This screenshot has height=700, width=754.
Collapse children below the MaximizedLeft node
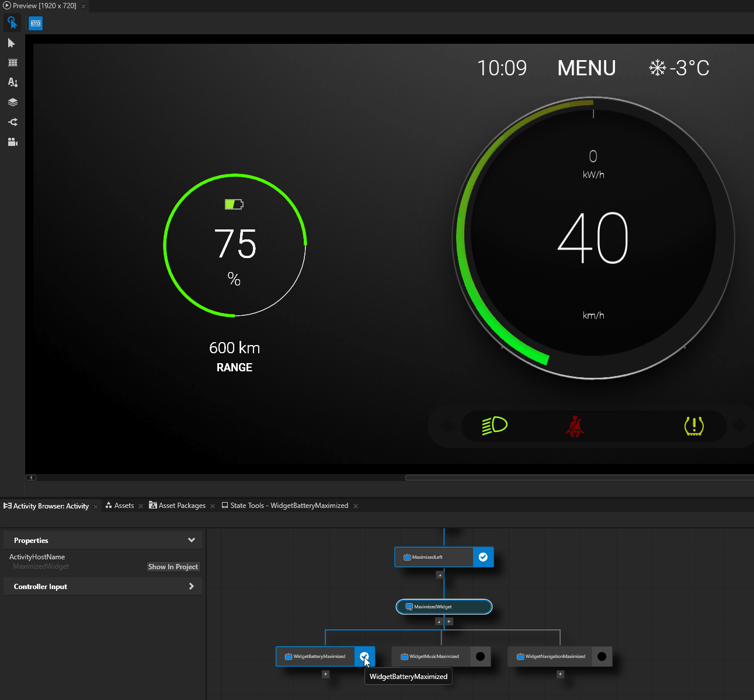(x=440, y=574)
